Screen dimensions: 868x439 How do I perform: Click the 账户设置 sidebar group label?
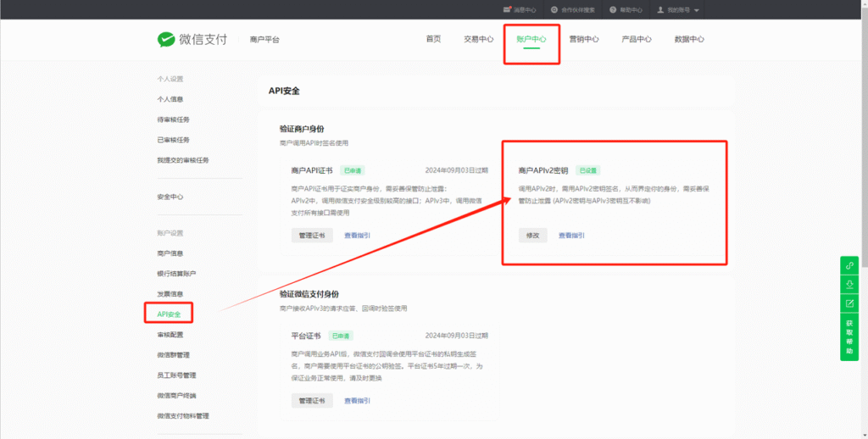click(170, 233)
